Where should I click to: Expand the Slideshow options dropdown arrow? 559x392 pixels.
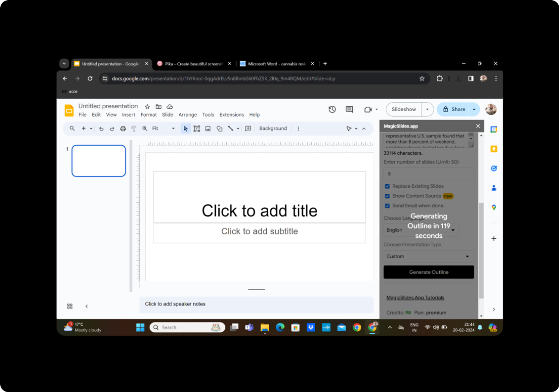[x=427, y=109]
